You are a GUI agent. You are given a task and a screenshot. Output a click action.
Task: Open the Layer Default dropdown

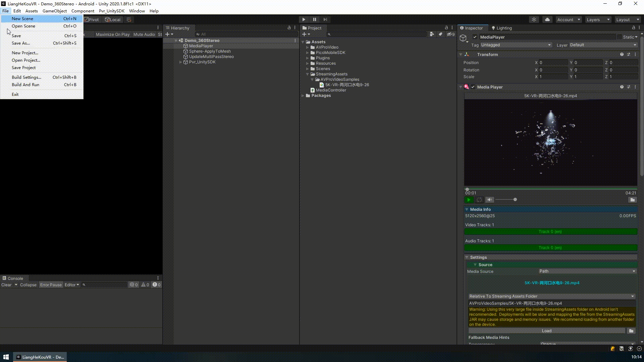point(603,45)
